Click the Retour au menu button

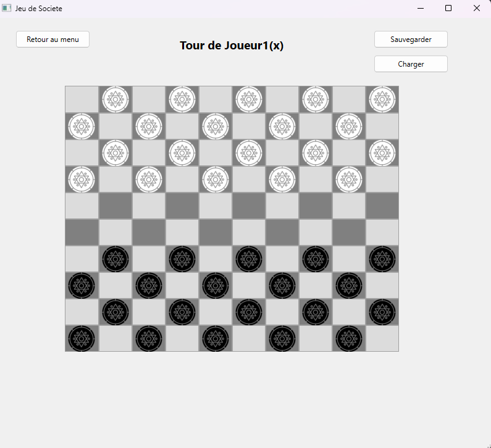click(52, 39)
